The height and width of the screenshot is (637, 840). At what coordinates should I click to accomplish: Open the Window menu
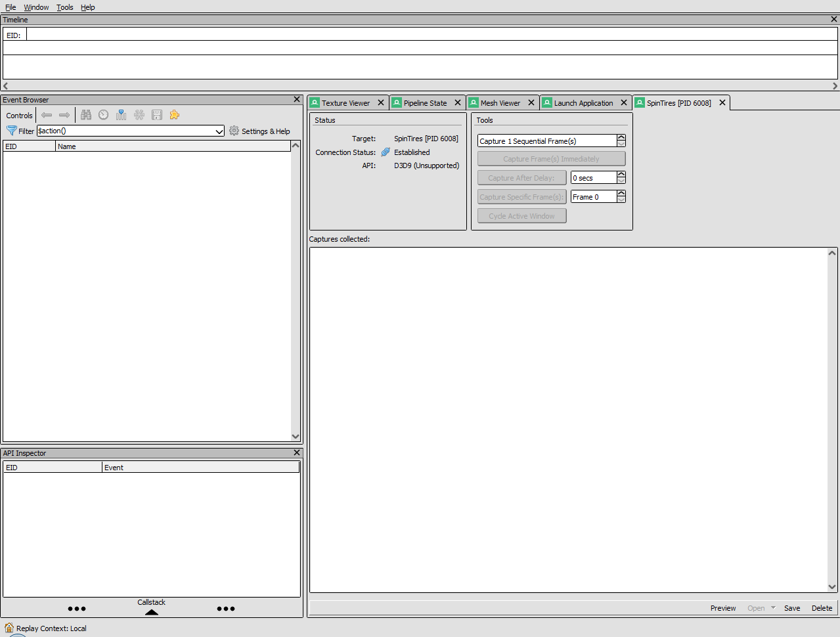36,7
